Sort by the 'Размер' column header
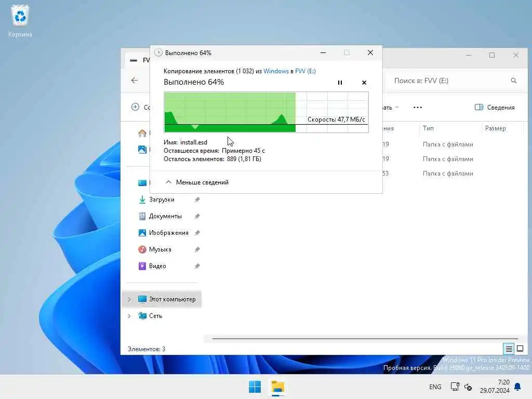 495,128
